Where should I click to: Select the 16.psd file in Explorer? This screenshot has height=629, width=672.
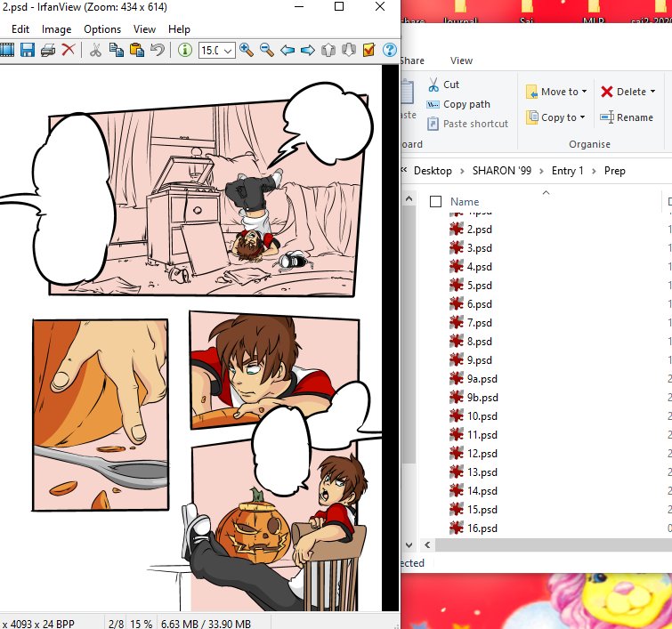(x=474, y=528)
